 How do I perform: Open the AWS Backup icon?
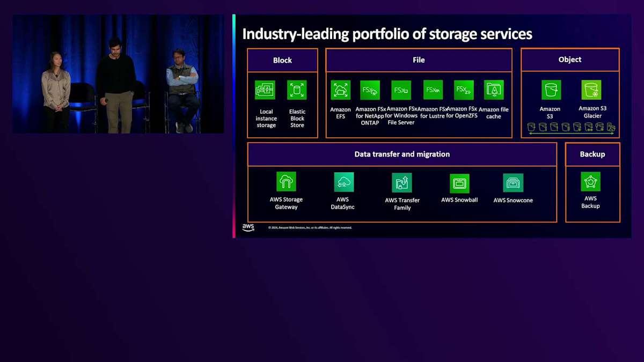pyautogui.click(x=590, y=181)
